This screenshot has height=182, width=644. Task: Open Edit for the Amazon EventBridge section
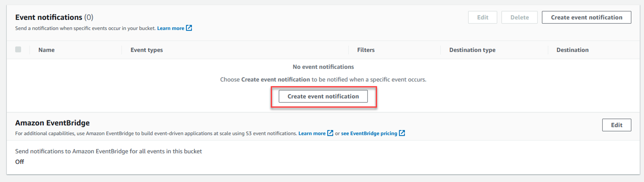616,125
